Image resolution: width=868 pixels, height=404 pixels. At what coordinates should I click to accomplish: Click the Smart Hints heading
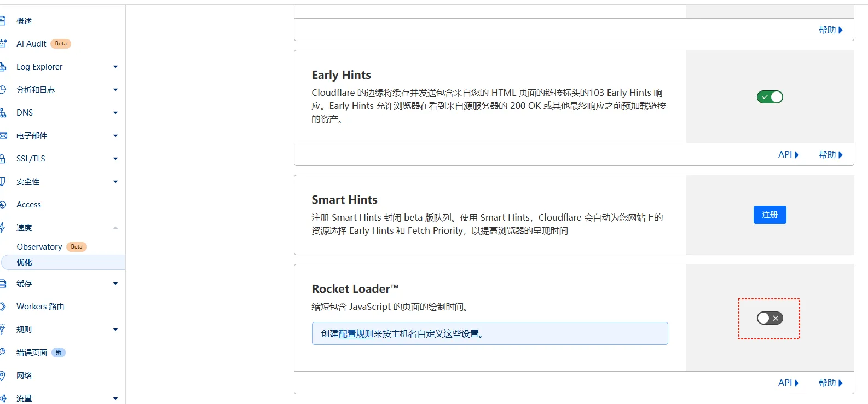click(x=345, y=200)
